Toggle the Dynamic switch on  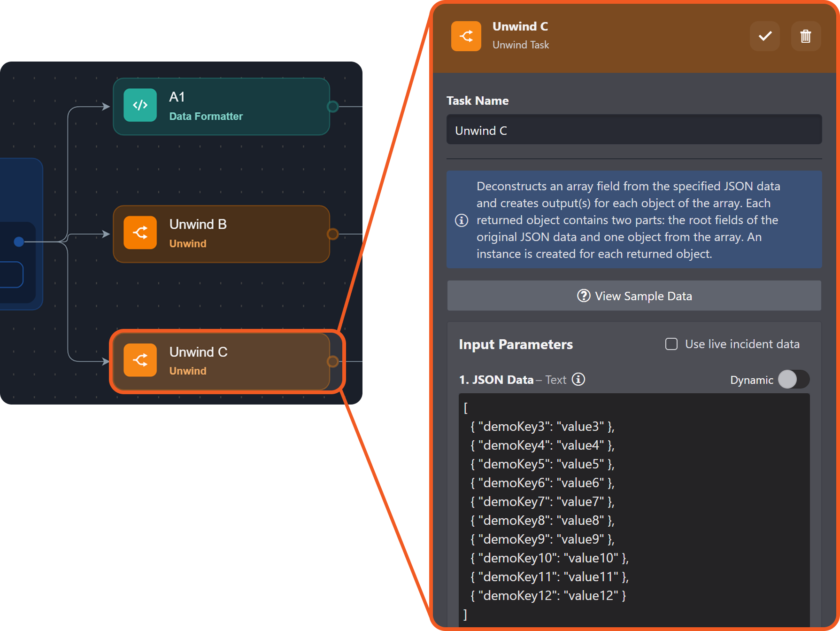click(x=793, y=380)
